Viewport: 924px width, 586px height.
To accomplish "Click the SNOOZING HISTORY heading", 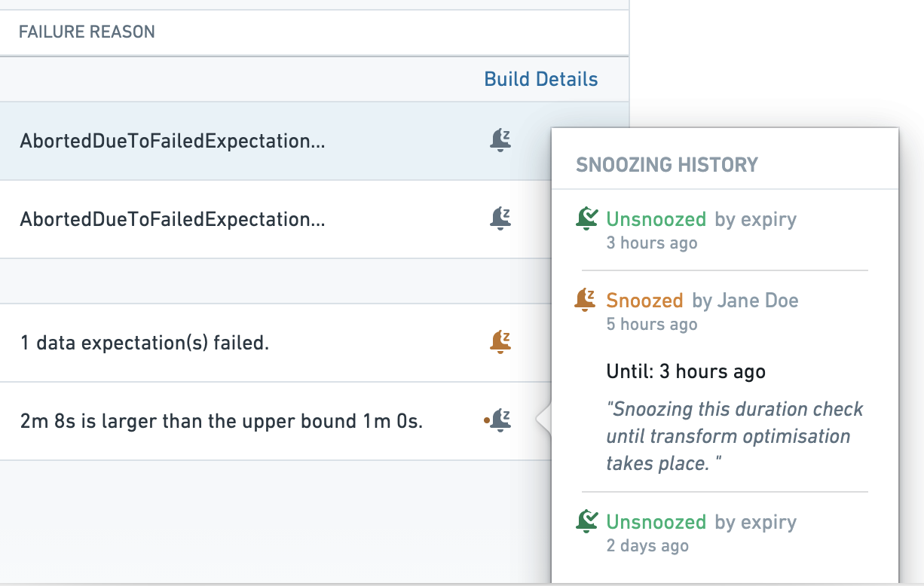I will coord(666,164).
